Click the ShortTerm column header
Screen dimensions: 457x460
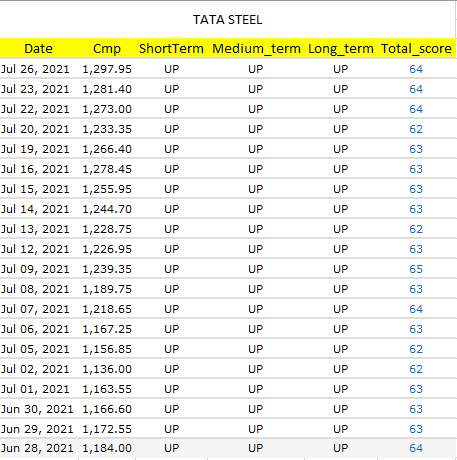click(171, 49)
